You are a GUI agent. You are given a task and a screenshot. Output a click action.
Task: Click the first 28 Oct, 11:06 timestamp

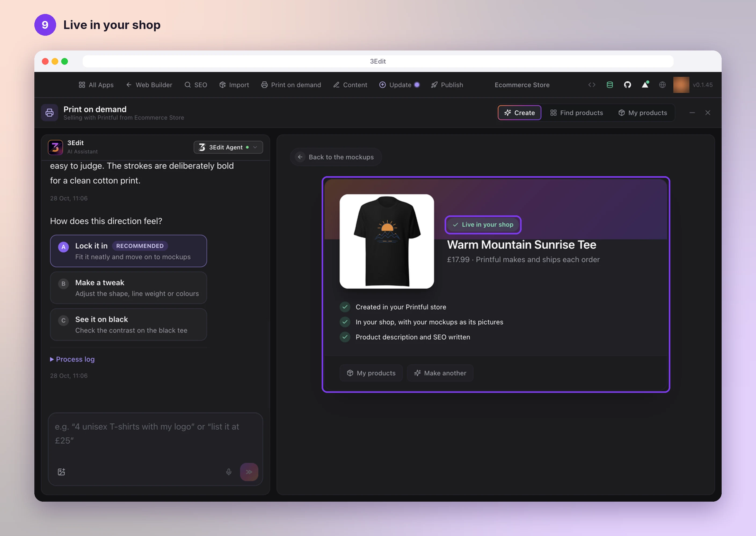point(69,198)
